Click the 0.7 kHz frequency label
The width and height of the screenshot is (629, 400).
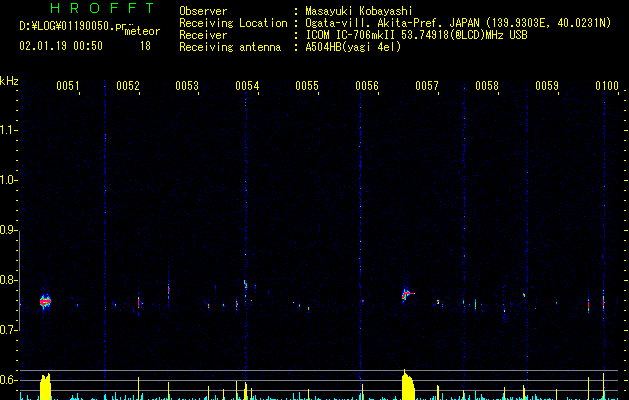pyautogui.click(x=8, y=330)
